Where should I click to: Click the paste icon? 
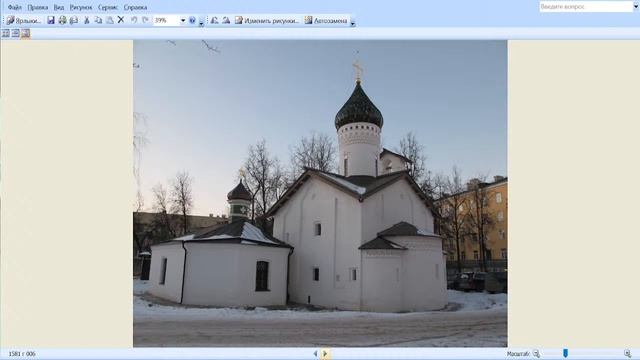point(110,20)
